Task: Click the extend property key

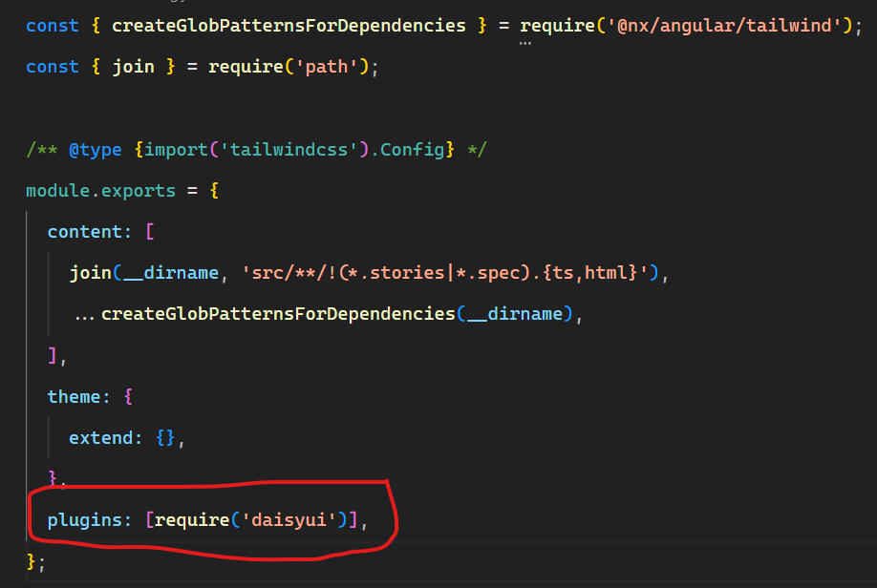Action: click(100, 438)
